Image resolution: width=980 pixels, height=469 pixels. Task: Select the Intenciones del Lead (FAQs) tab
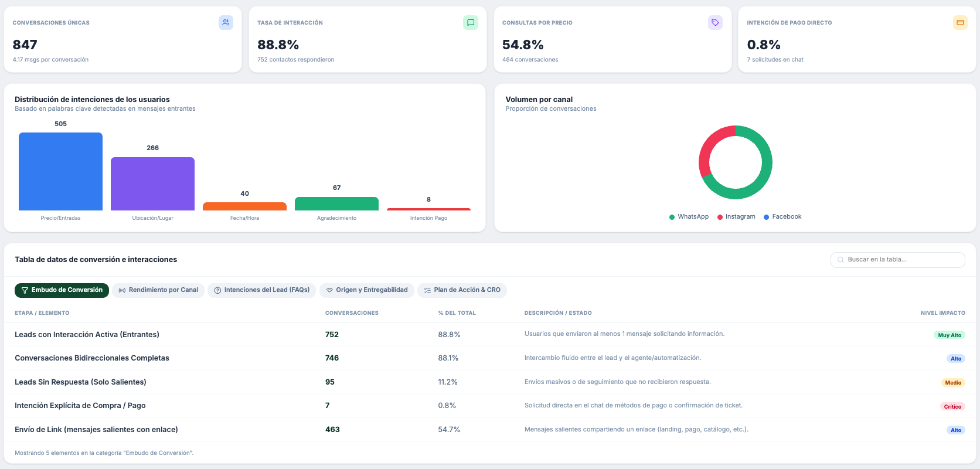(x=262, y=290)
